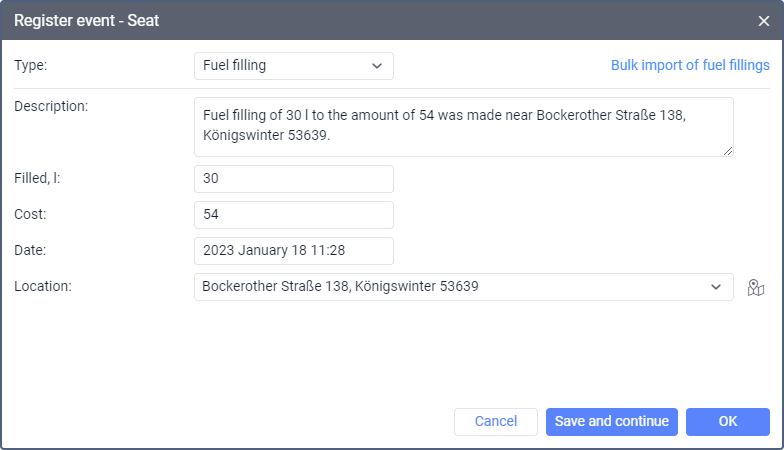Screen dimensions: 784x450
Task: Click the map icon beside Location field
Action: (x=755, y=287)
